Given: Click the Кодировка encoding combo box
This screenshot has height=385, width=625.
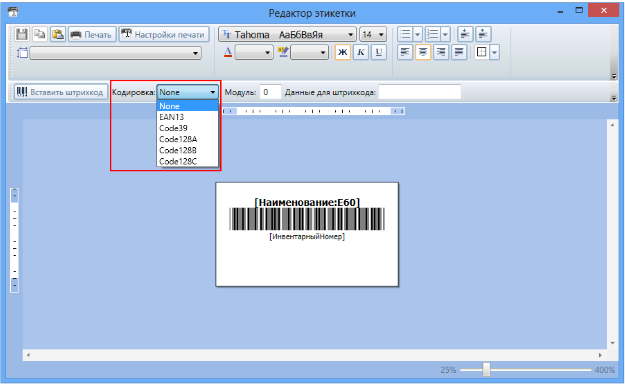Looking at the screenshot, I should pyautogui.click(x=187, y=92).
